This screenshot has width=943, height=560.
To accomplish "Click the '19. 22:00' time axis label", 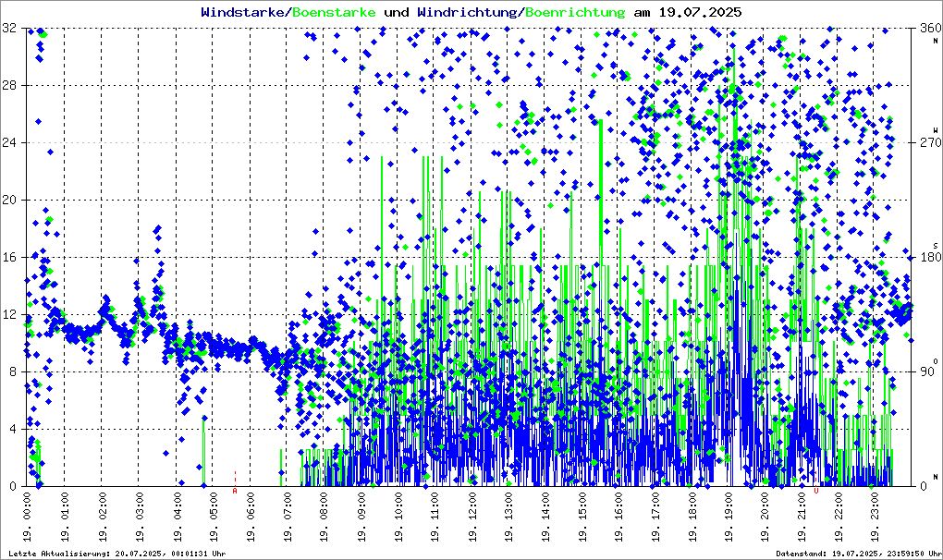I will tap(839, 517).
